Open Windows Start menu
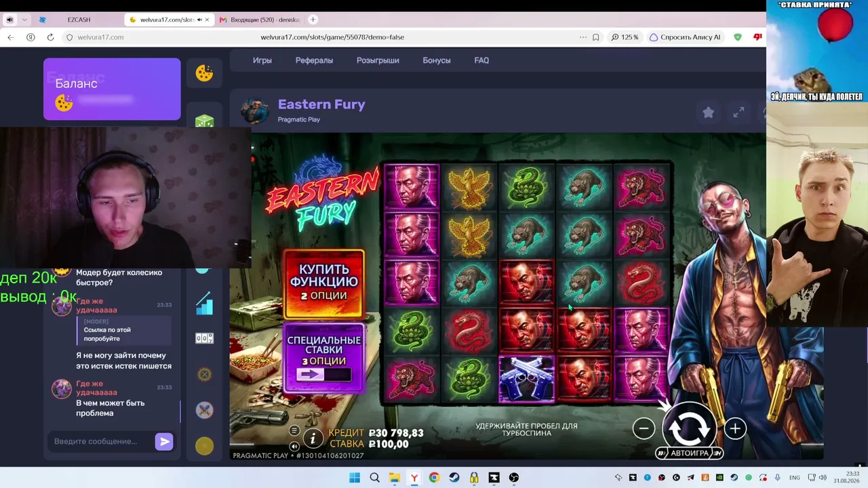 coord(355,478)
